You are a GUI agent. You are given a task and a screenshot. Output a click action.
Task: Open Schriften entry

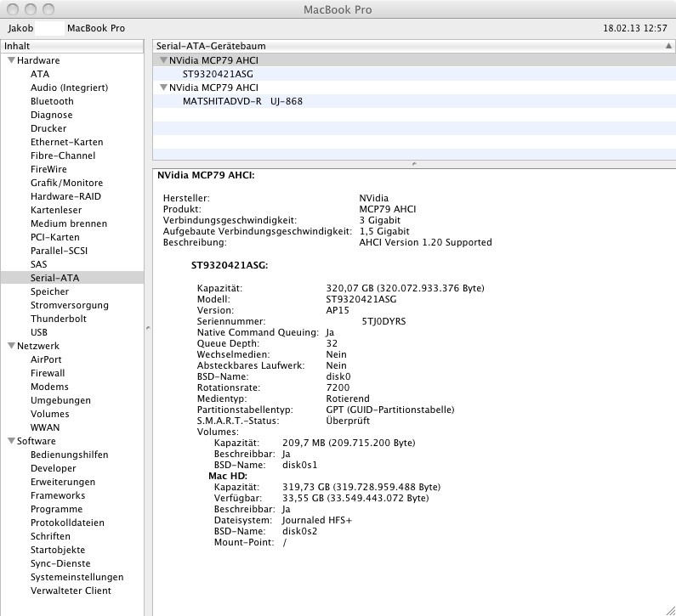pos(50,536)
